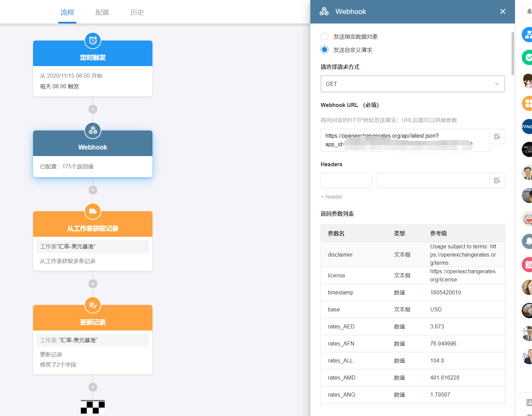The image size is (532, 416).
Task: Click the Webhook node icon in flow
Action: point(93,130)
